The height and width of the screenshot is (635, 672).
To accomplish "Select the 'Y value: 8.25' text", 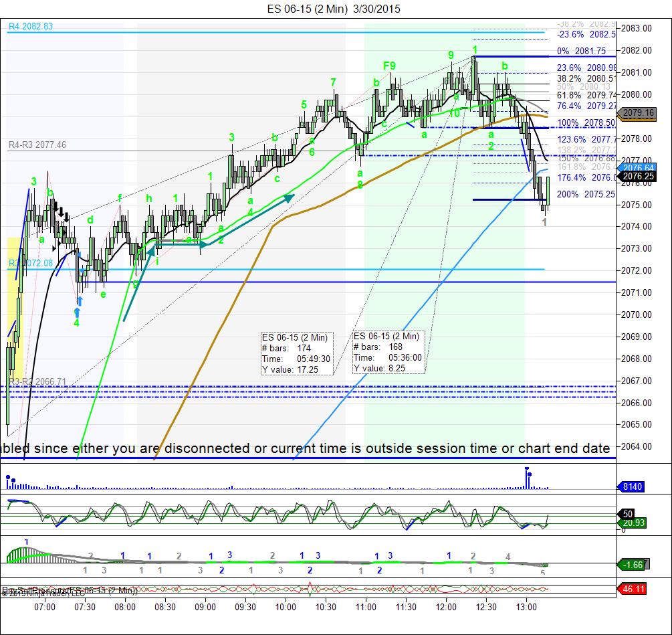I will [379, 368].
